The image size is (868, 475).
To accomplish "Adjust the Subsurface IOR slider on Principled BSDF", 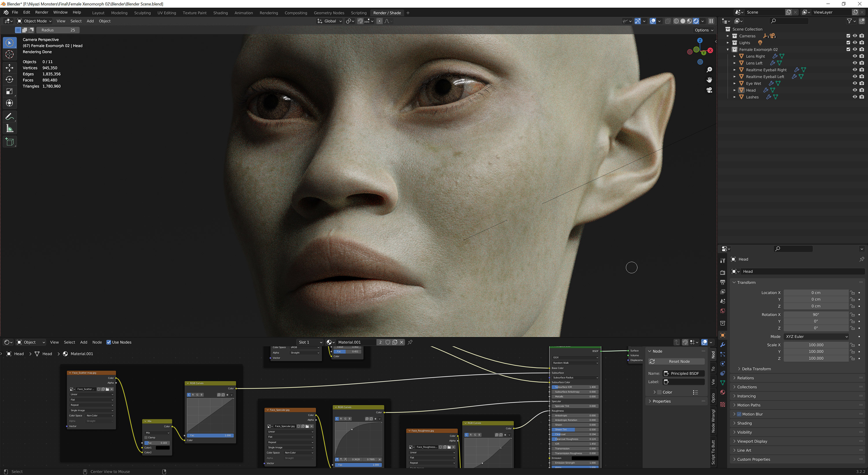I will [x=575, y=387].
